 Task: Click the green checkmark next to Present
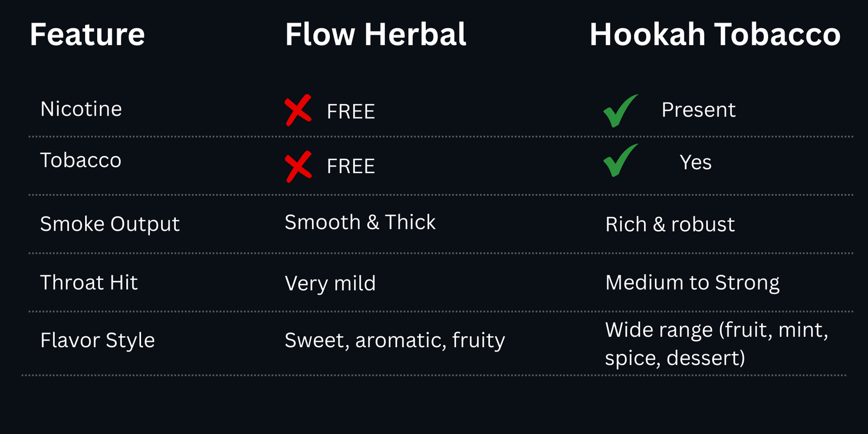(620, 111)
